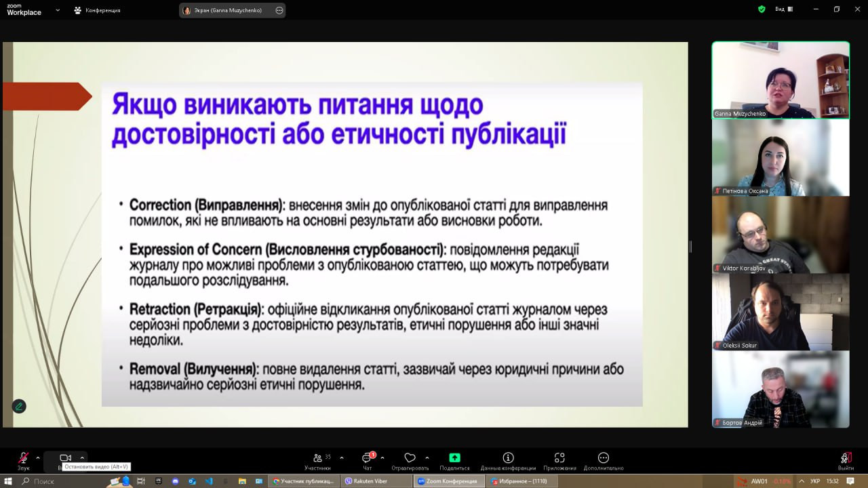Viewport: 868px width, 488px height.
Task: Open the Zoom Workplace dropdown arrow
Action: 58,10
